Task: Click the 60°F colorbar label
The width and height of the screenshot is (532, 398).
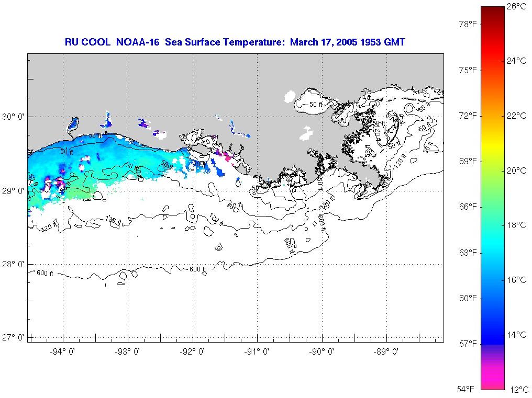Action: (468, 298)
